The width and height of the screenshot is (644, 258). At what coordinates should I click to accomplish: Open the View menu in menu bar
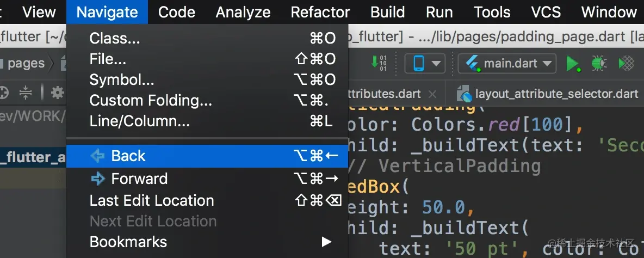click(39, 12)
